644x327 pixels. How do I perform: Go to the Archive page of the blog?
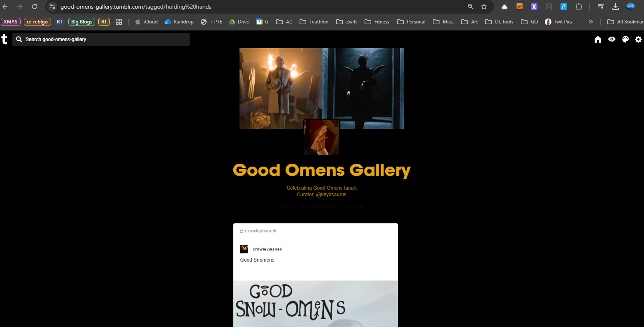point(355,206)
